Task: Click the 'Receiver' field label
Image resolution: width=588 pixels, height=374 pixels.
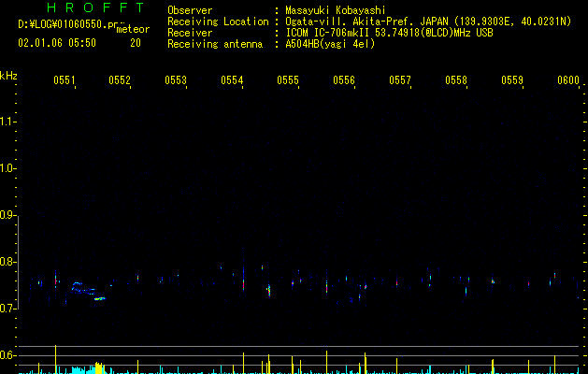Action: click(190, 33)
